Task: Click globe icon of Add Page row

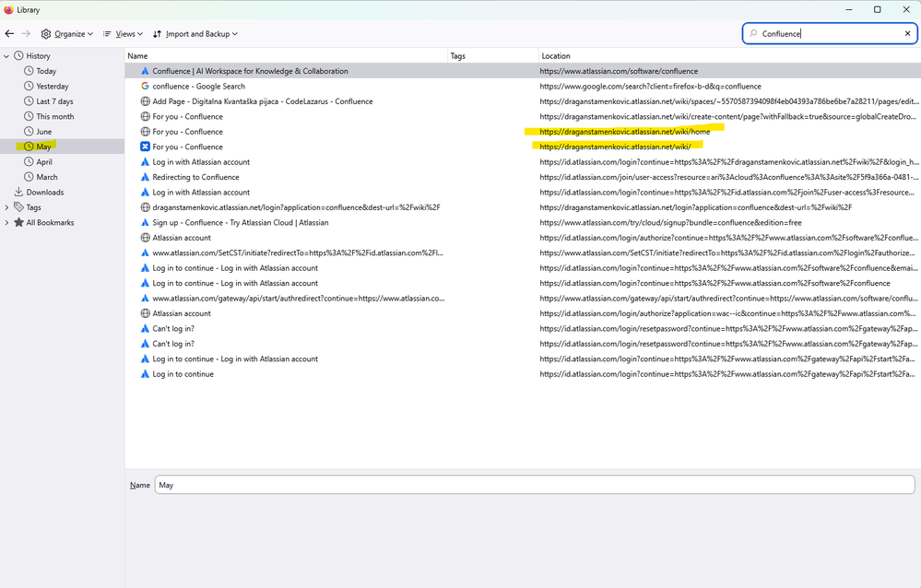Action: point(145,101)
